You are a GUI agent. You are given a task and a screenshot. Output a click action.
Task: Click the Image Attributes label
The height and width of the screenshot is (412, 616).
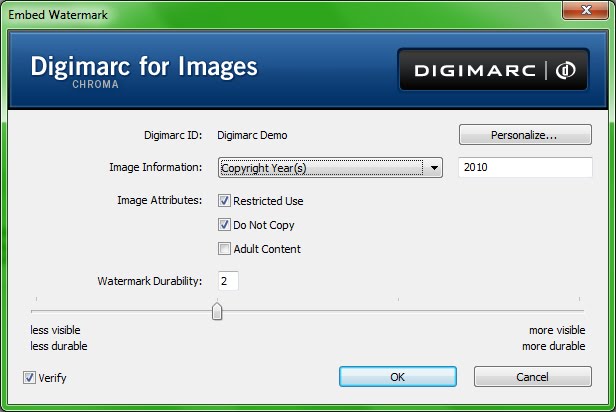click(x=160, y=200)
